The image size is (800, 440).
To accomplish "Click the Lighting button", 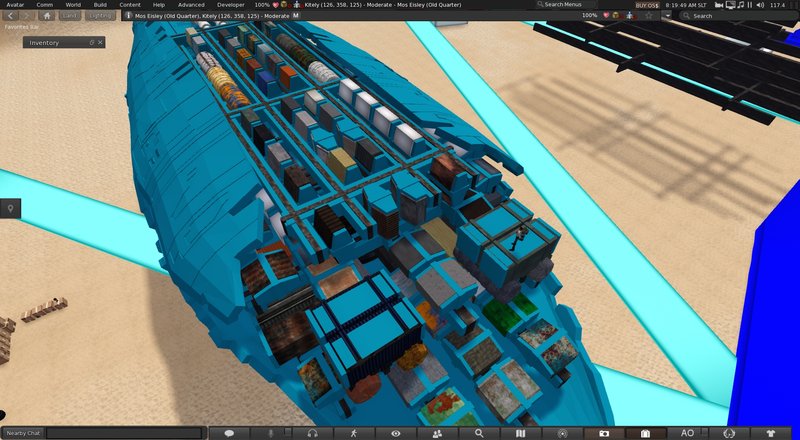I will (99, 16).
